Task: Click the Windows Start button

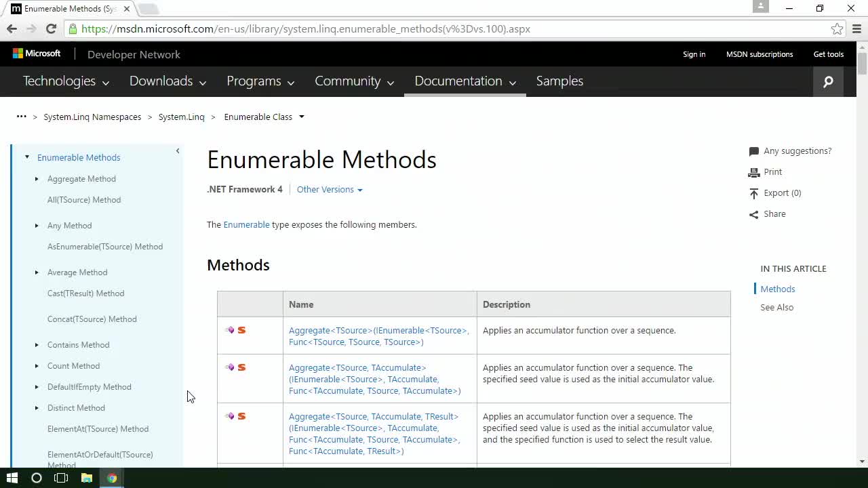Action: coord(12,478)
